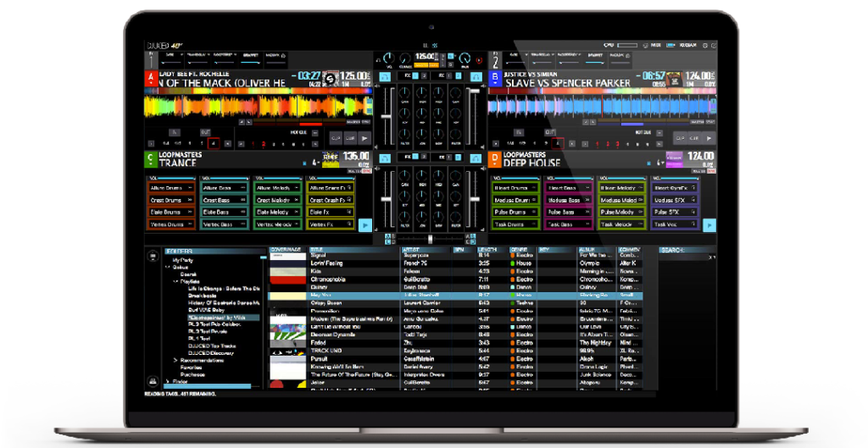This screenshot has width=868, height=448.
Task: Toggle headphone cue for deck A channel
Action: [x=386, y=76]
